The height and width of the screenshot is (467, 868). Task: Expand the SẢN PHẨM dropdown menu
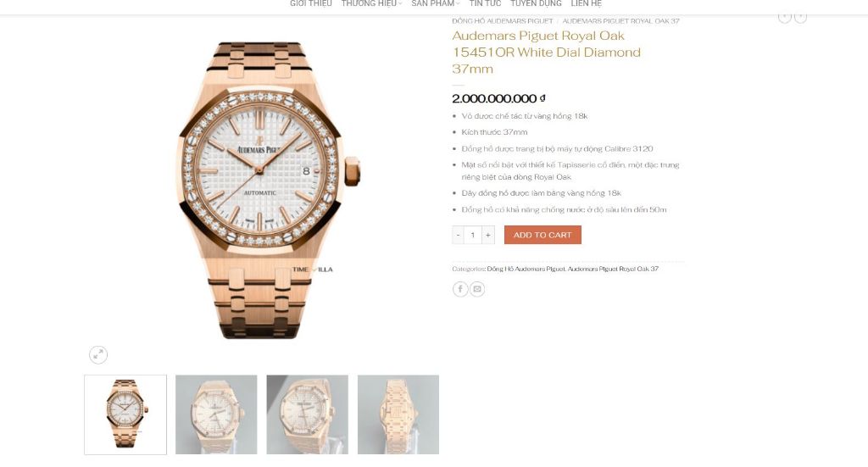coord(435,3)
